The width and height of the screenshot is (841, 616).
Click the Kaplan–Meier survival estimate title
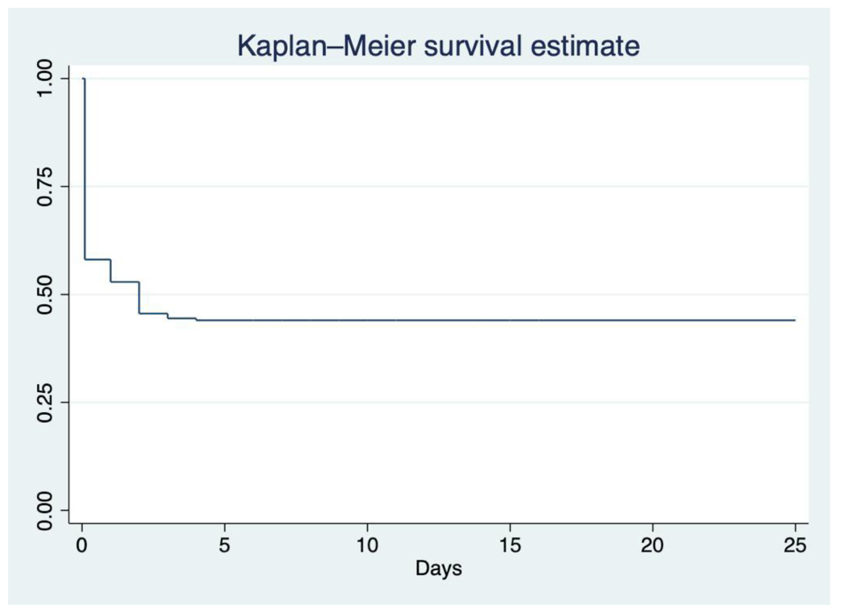438,46
